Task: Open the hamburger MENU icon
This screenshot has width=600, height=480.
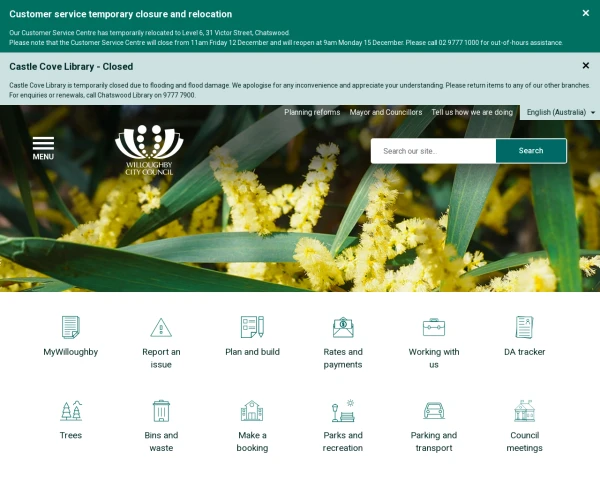Action: point(43,143)
